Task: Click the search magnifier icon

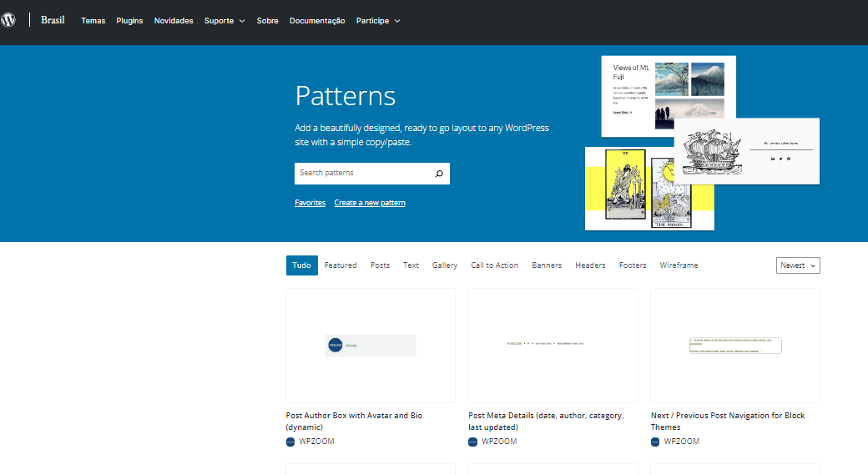Action: pyautogui.click(x=439, y=174)
